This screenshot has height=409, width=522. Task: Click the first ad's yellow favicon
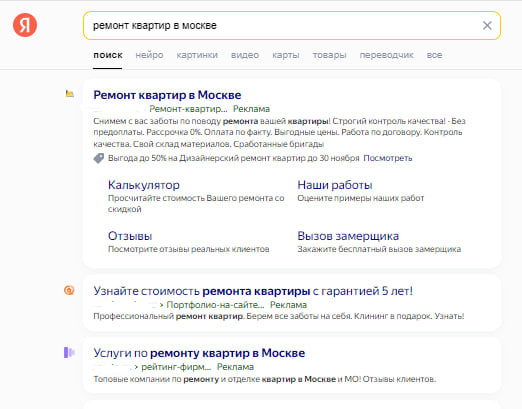pos(69,94)
